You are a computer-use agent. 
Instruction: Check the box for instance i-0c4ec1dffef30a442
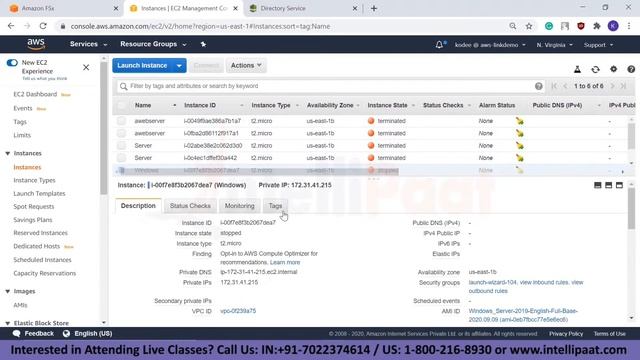tap(121, 158)
